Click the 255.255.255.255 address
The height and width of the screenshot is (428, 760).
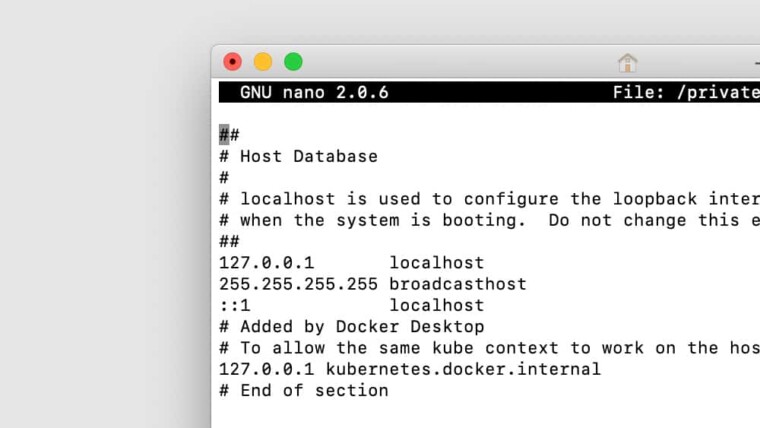[298, 284]
